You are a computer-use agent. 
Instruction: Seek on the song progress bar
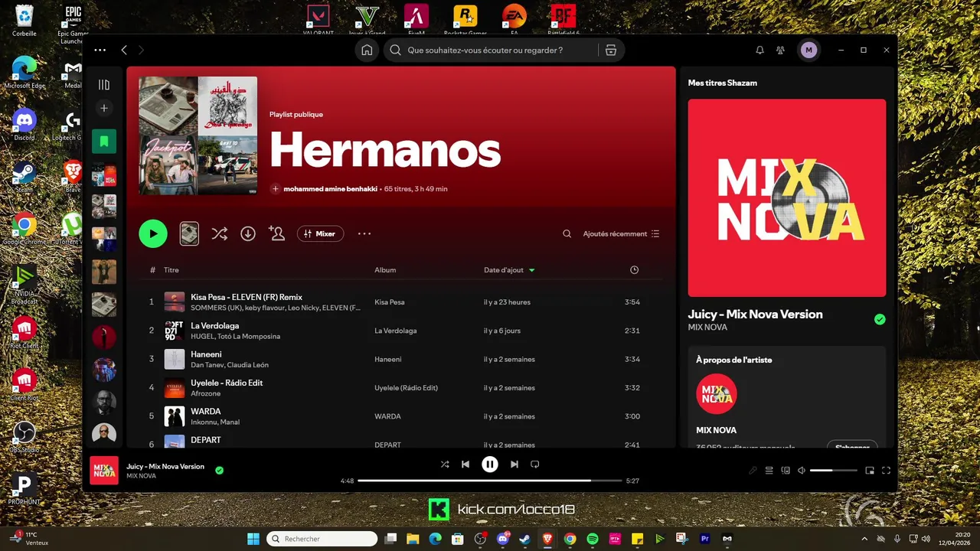(x=490, y=481)
